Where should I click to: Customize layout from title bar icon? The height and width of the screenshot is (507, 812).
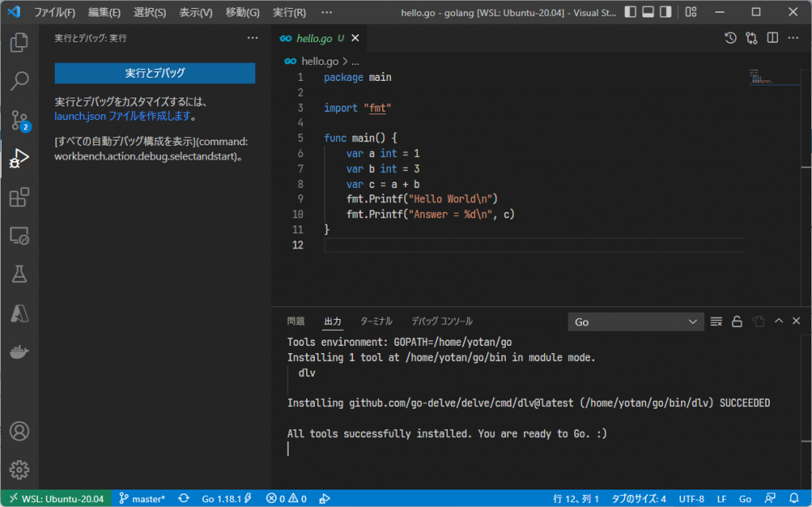[x=691, y=12]
